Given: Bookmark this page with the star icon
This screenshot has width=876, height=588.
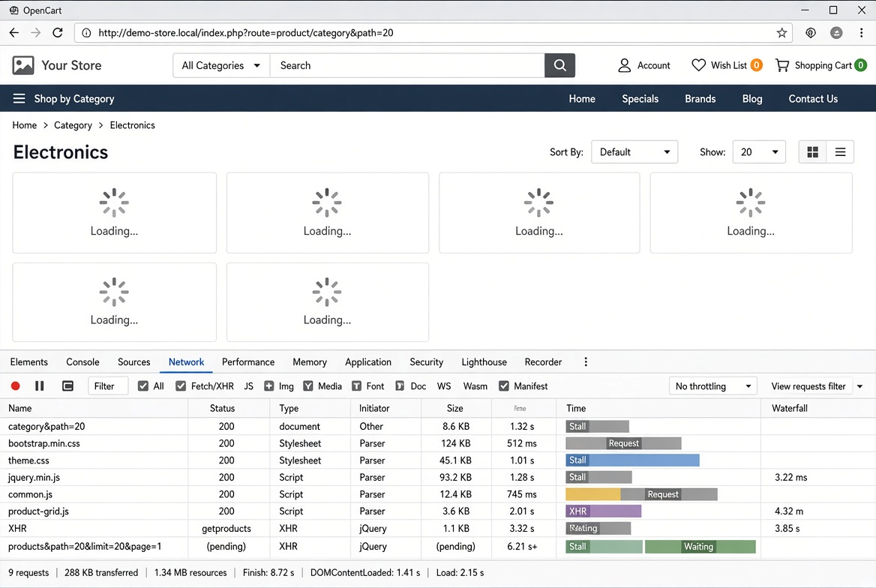Looking at the screenshot, I should [x=781, y=33].
